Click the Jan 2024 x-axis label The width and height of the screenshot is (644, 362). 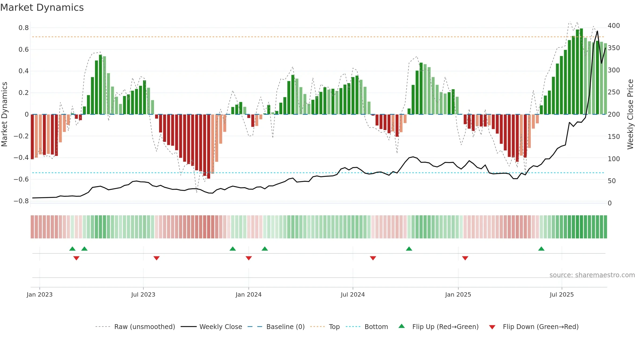[x=249, y=294]
